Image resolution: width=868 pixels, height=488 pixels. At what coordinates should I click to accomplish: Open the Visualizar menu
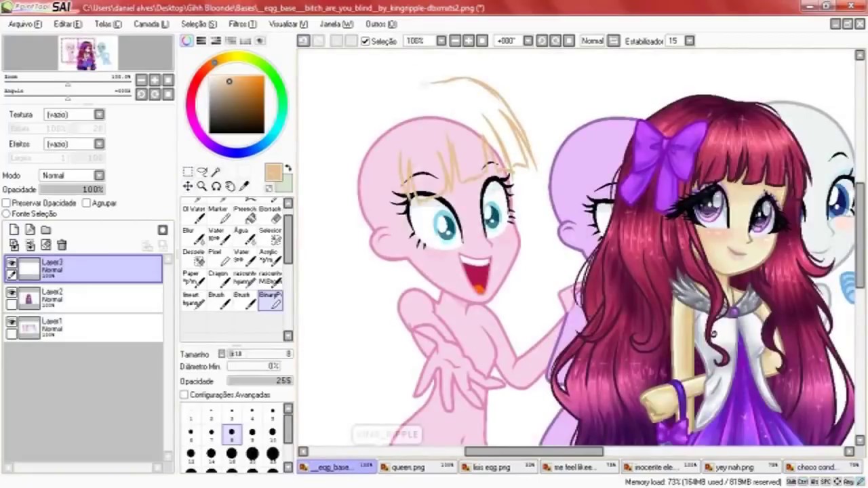[x=288, y=24]
